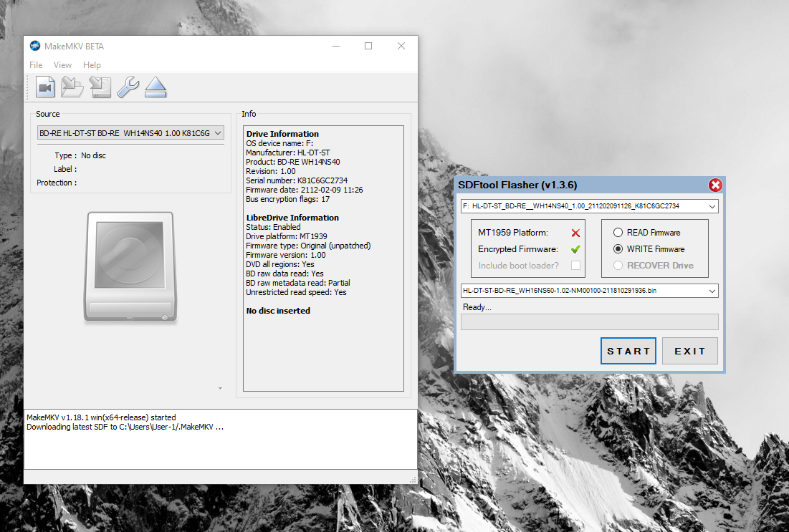This screenshot has width=789, height=532.
Task: Click small expander arrow below drive image
Action: [x=221, y=388]
